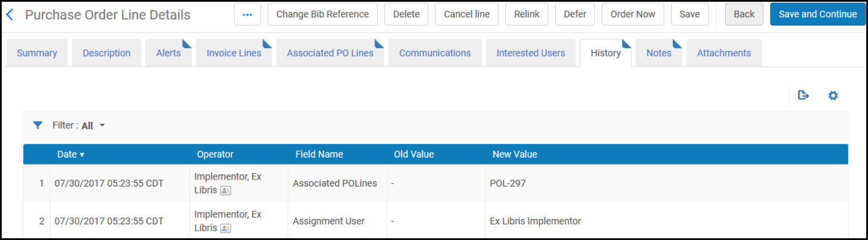The width and height of the screenshot is (868, 240).
Task: Click the Ex Libris Implementor new value
Action: point(535,221)
